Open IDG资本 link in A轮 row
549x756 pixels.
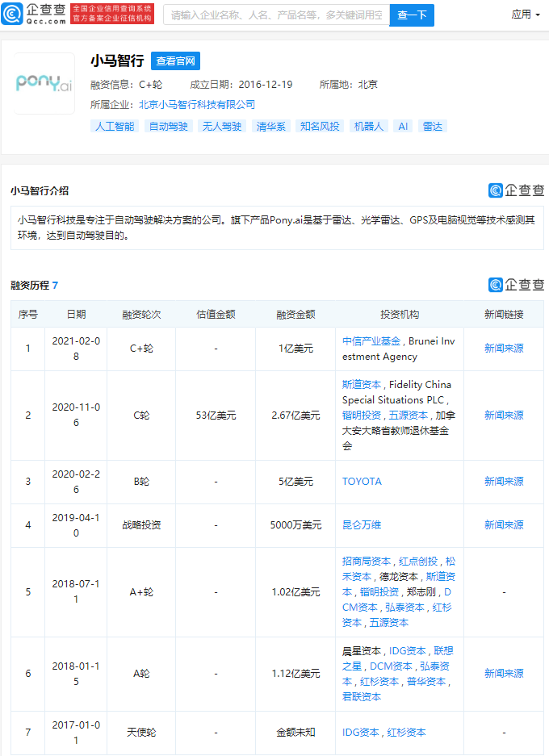[408, 651]
